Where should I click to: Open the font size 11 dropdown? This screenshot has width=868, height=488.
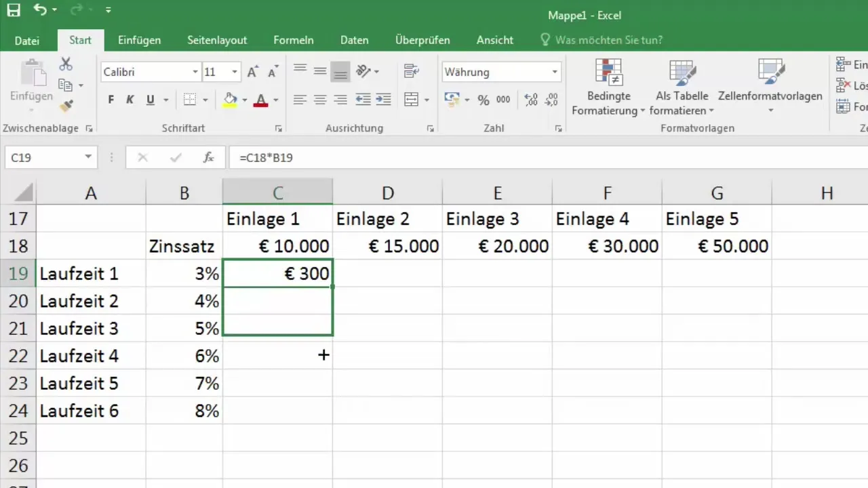tap(235, 72)
